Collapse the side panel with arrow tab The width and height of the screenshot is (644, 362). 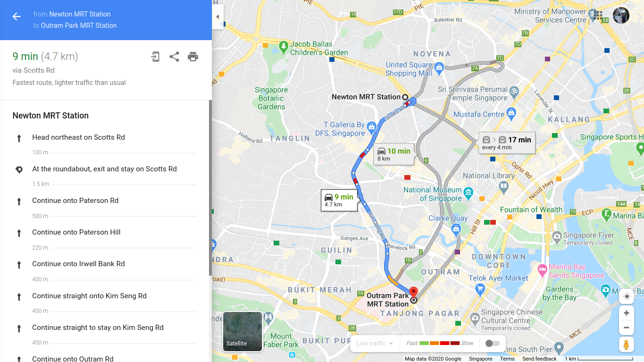(217, 17)
